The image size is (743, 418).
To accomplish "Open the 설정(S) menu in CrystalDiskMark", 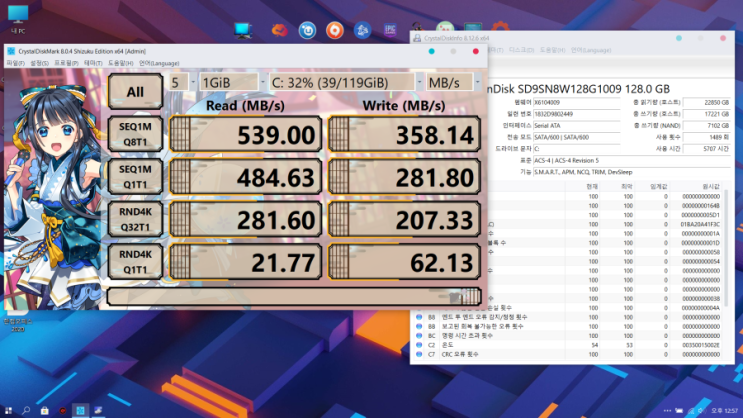I will (39, 63).
